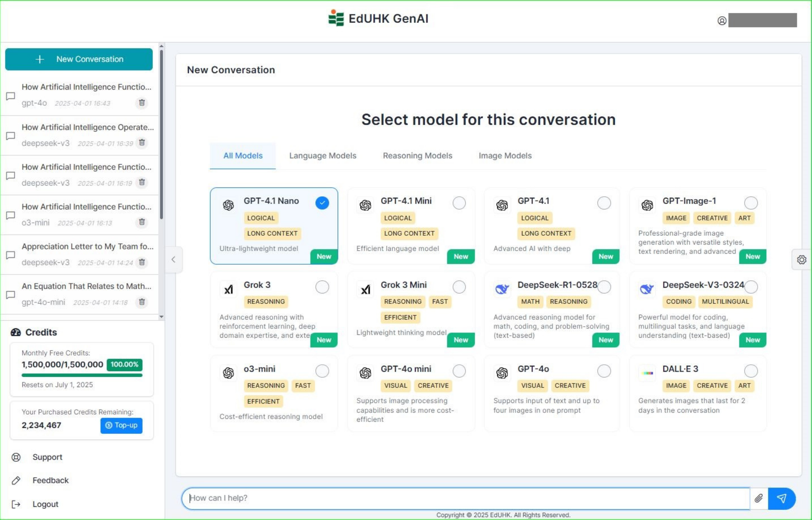Select the GPT-4o mini radio button
This screenshot has width=812, height=520.
(459, 371)
